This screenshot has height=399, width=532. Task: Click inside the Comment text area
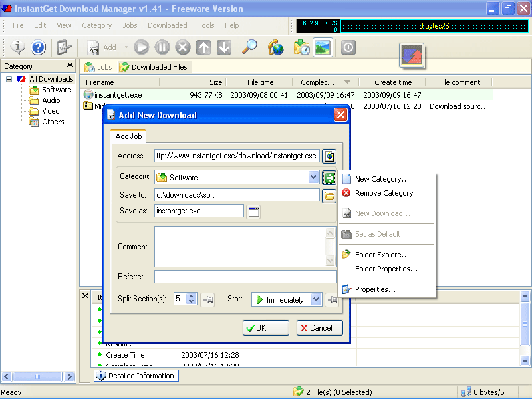pyautogui.click(x=240, y=247)
